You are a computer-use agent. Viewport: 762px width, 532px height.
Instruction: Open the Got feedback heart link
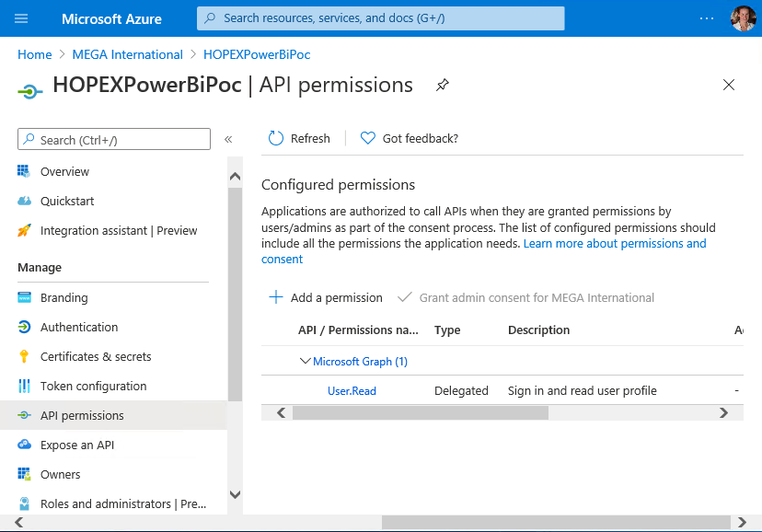[368, 138]
